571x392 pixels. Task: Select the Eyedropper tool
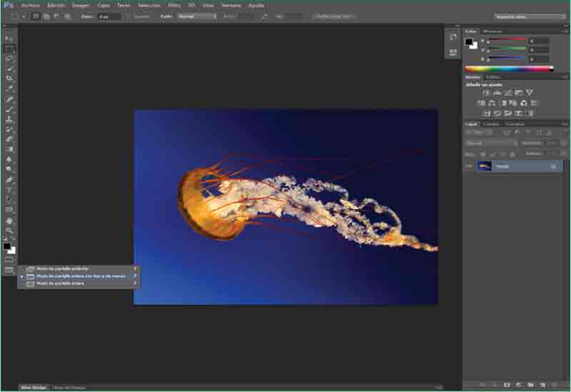9,89
